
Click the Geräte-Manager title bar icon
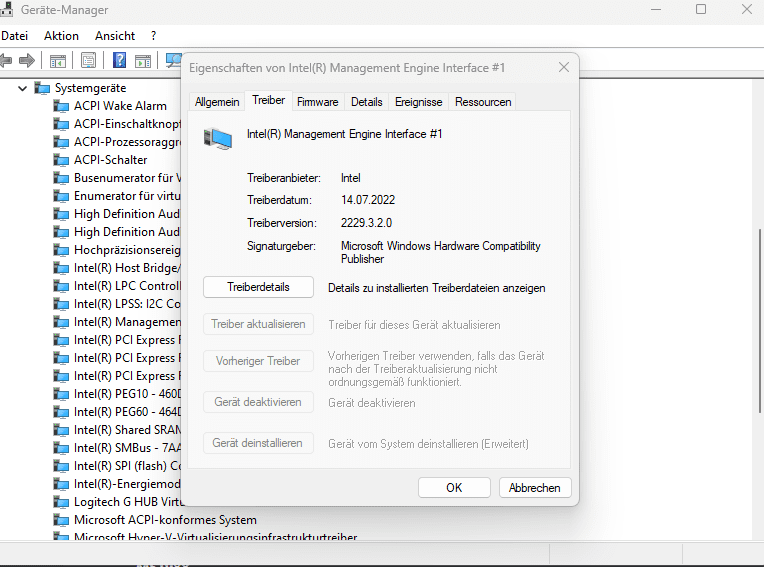point(6,10)
